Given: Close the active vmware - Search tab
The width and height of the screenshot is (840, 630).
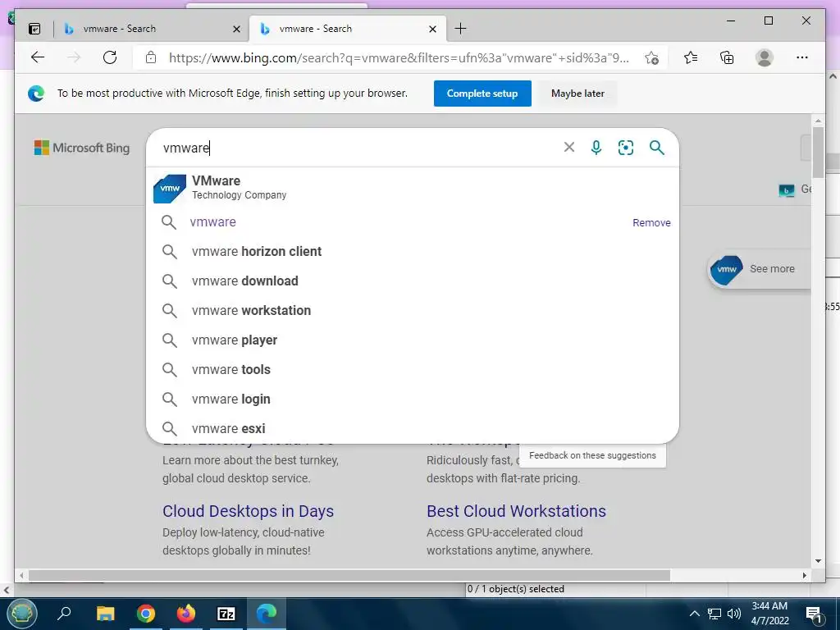Looking at the screenshot, I should click(x=432, y=30).
